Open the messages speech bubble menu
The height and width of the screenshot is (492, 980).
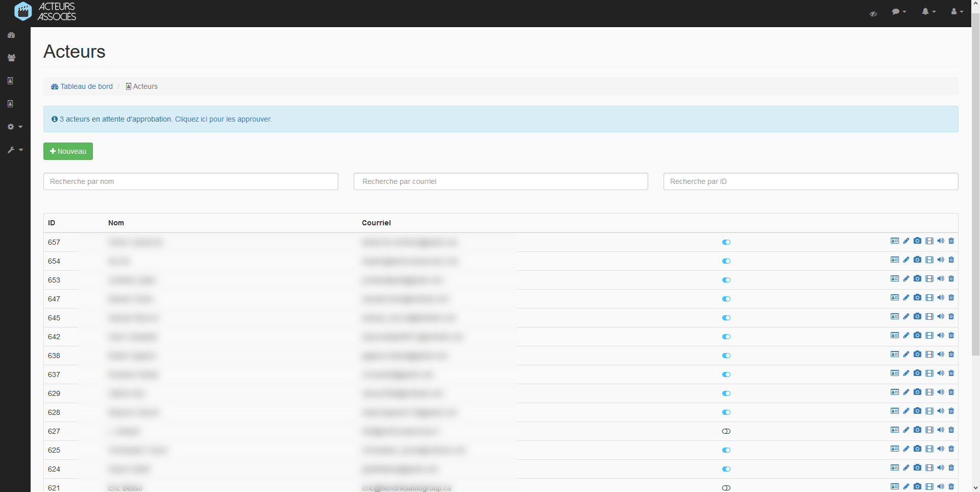(898, 12)
